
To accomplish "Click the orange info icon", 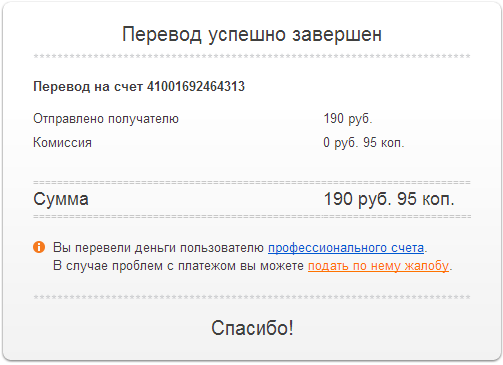I will click(x=39, y=247).
